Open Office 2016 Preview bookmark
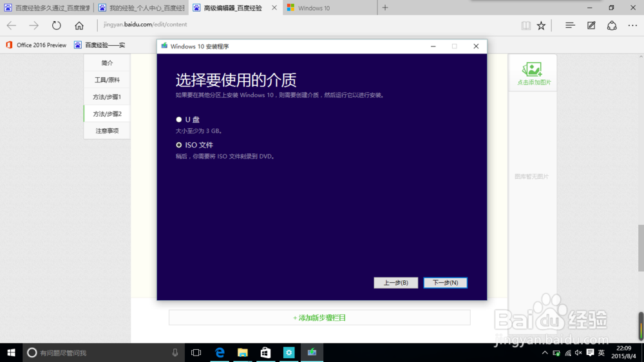Viewport: 644px width, 362px height. click(35, 45)
